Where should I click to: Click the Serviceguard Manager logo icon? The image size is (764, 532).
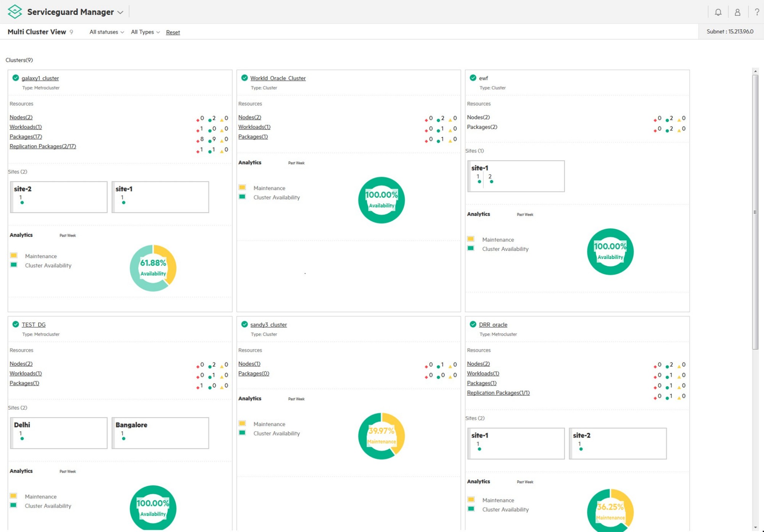15,11
